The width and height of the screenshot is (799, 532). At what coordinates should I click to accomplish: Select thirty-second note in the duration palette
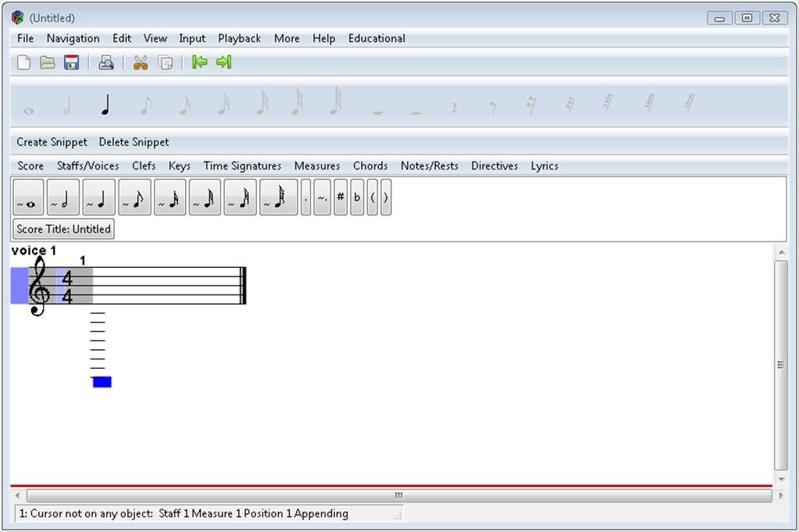(223, 104)
